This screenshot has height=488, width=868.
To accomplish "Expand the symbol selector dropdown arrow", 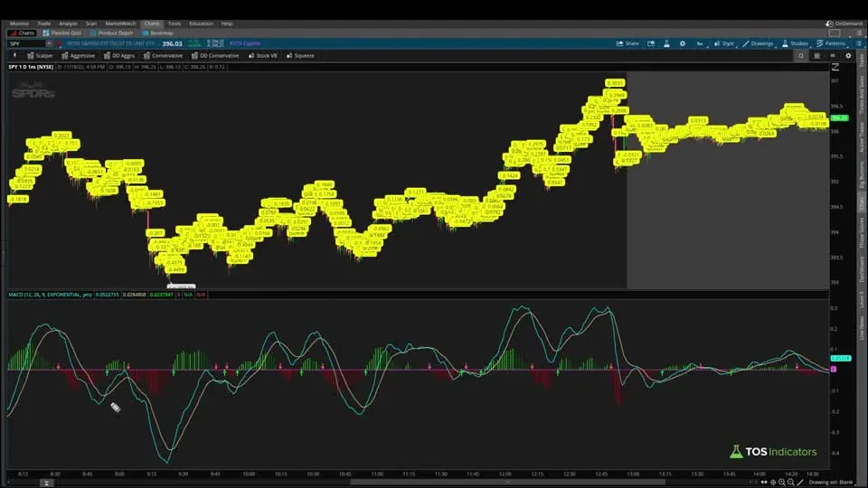I will [49, 43].
